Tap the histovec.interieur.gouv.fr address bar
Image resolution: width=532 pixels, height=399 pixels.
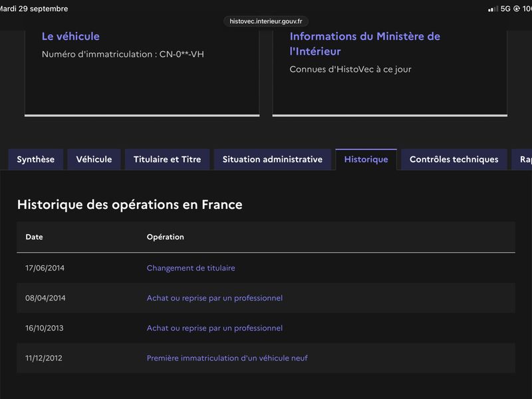265,21
